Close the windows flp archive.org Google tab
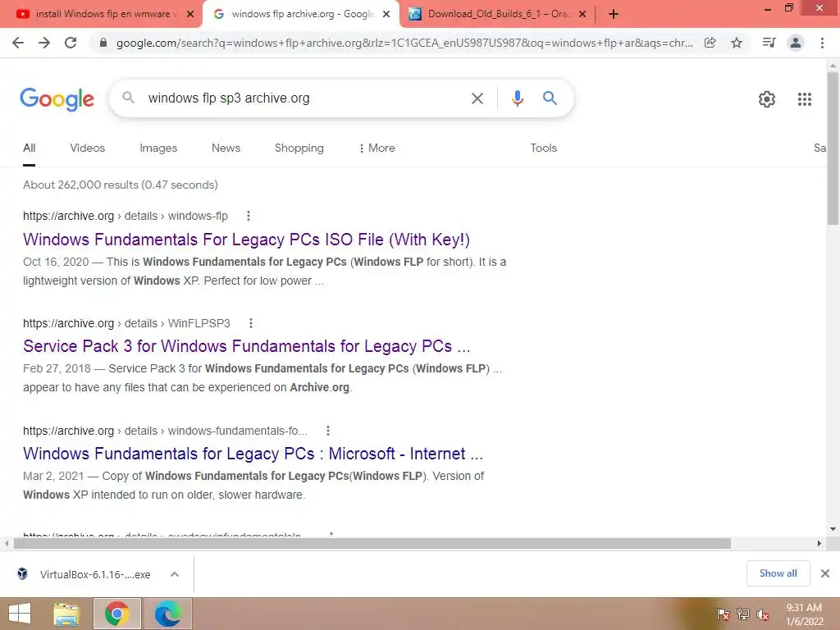Viewport: 840px width, 630px height. 386,15
